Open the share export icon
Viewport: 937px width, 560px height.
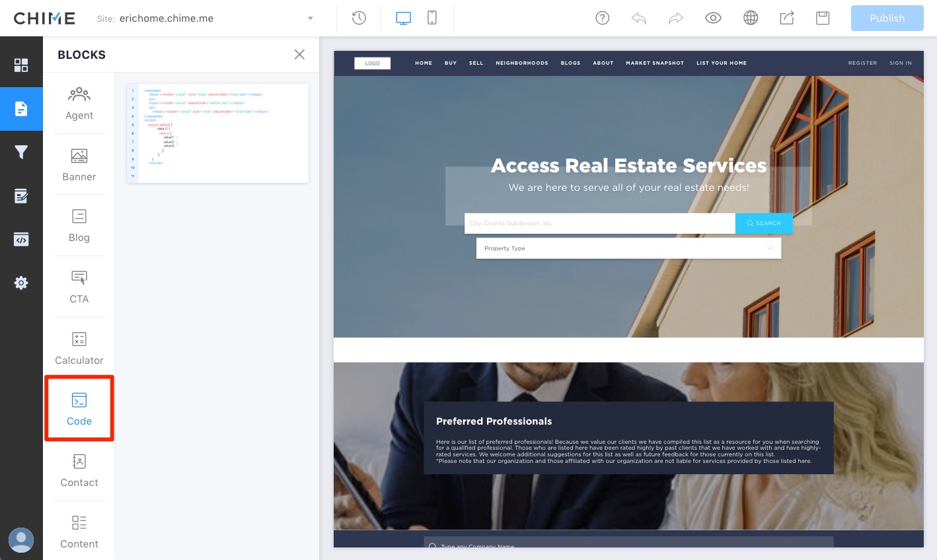click(787, 18)
